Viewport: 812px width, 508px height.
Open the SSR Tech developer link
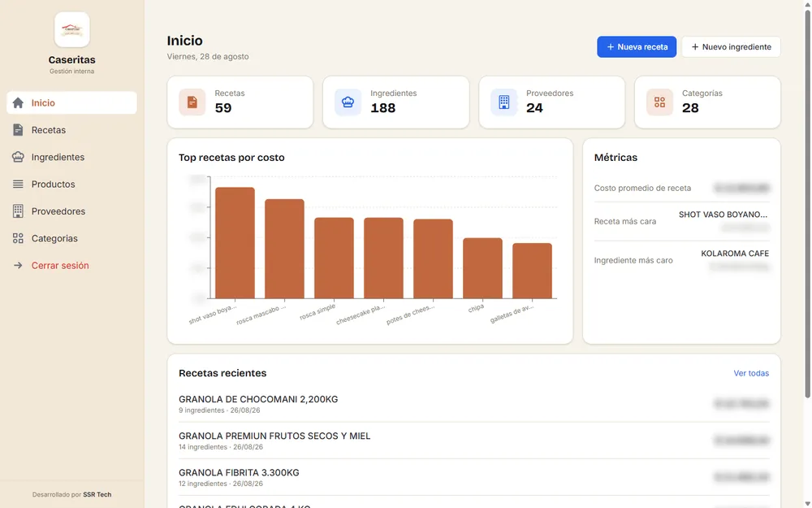[x=97, y=494]
